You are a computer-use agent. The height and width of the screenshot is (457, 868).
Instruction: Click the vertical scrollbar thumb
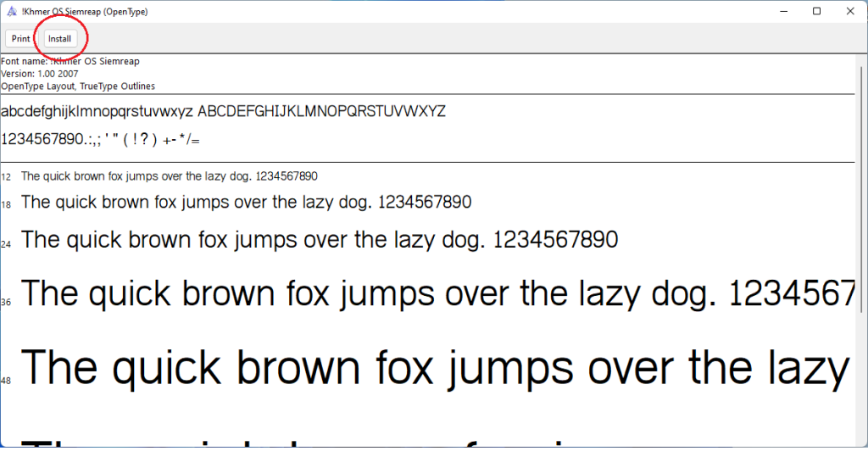tap(862, 188)
